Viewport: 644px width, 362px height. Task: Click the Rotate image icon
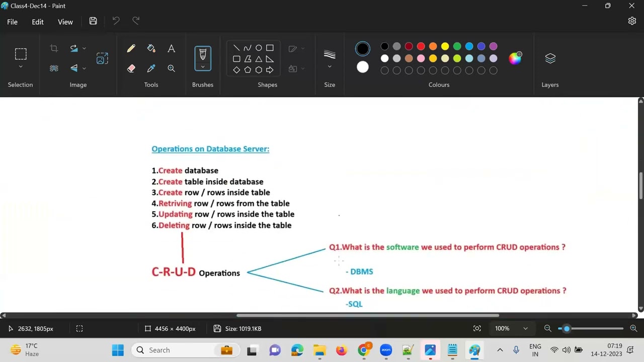(x=74, y=48)
